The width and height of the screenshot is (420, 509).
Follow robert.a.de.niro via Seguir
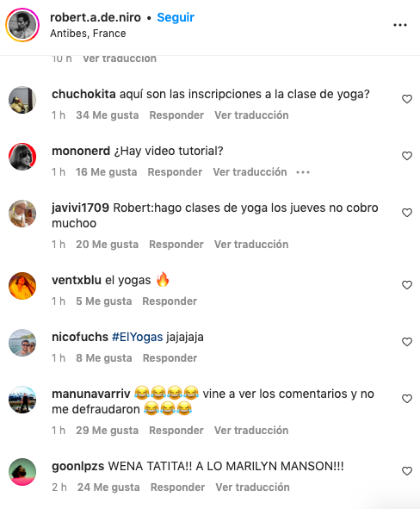point(176,17)
